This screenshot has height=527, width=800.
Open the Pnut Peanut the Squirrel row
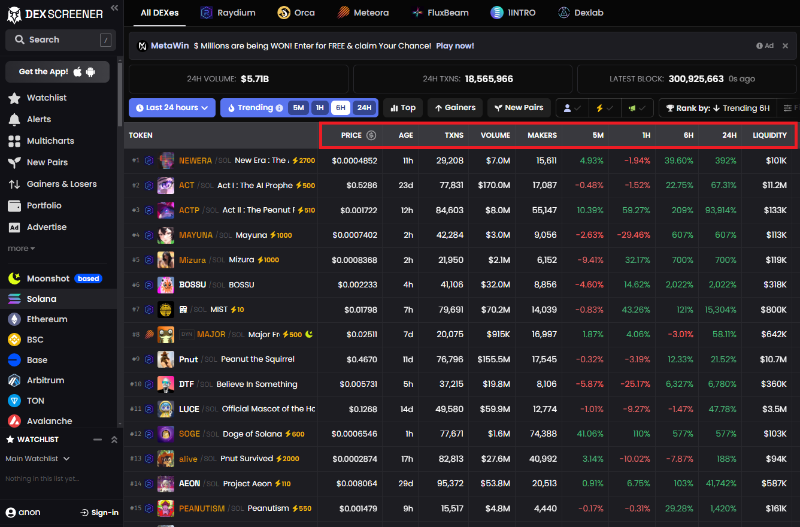(x=461, y=359)
